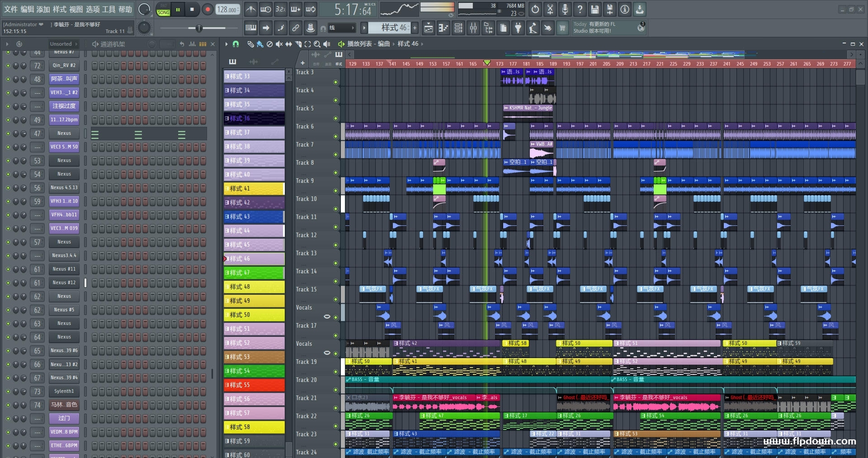
Task: Open the plugin picker plug icon
Action: (x=518, y=29)
